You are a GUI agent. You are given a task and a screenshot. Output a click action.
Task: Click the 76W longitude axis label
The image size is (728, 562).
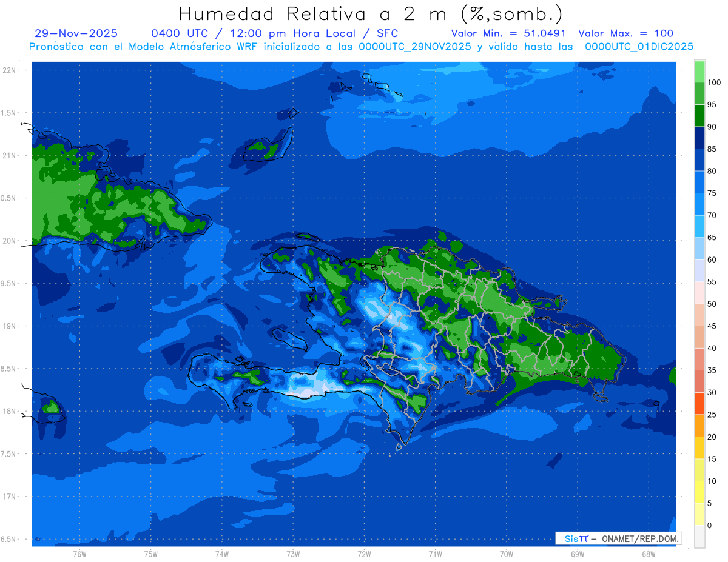coord(79,554)
